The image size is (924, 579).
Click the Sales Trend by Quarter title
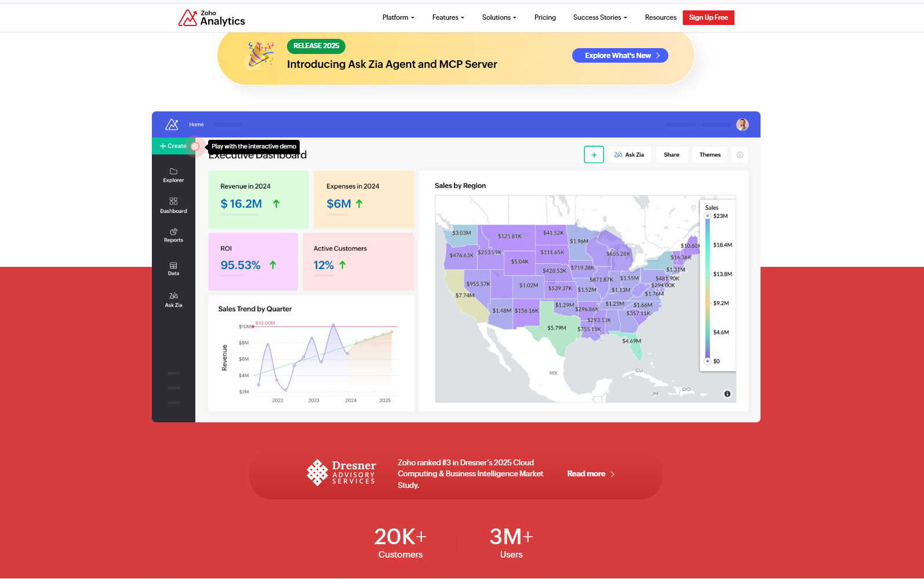[254, 309]
